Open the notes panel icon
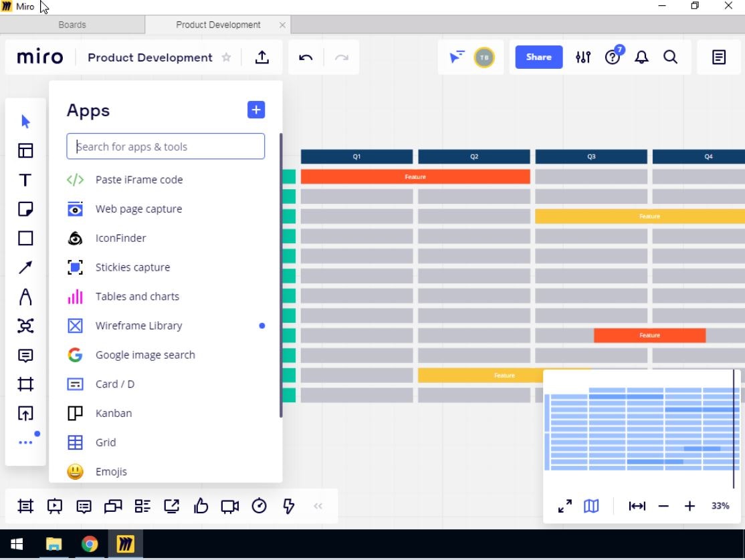Image resolution: width=745 pixels, height=560 pixels. [x=719, y=57]
